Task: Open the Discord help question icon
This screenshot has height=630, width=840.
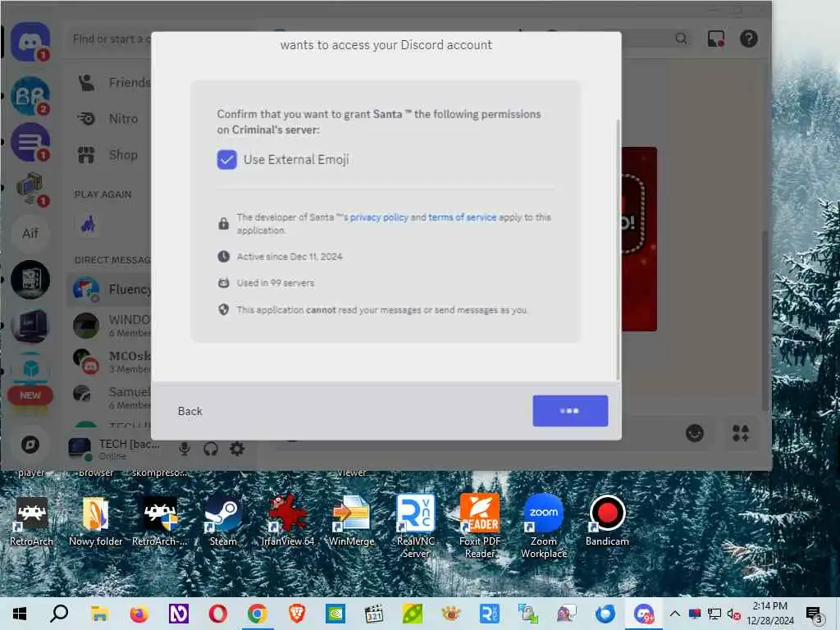Action: (748, 39)
